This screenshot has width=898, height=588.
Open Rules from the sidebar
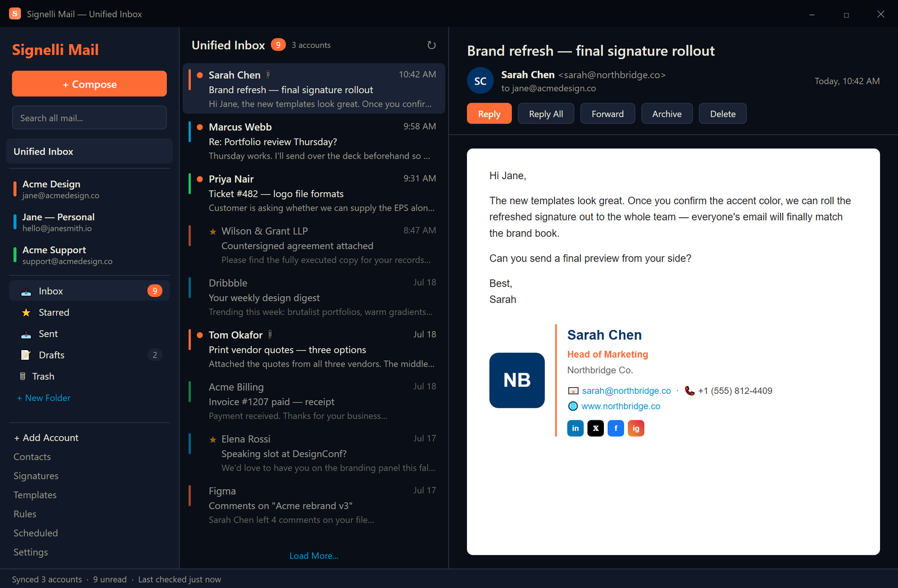pyautogui.click(x=25, y=514)
